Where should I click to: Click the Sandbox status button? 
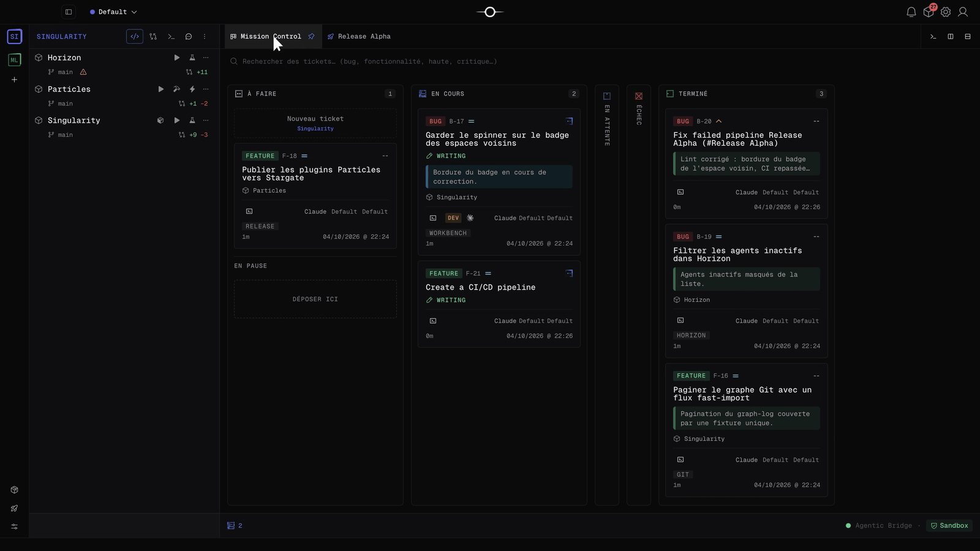pyautogui.click(x=949, y=526)
